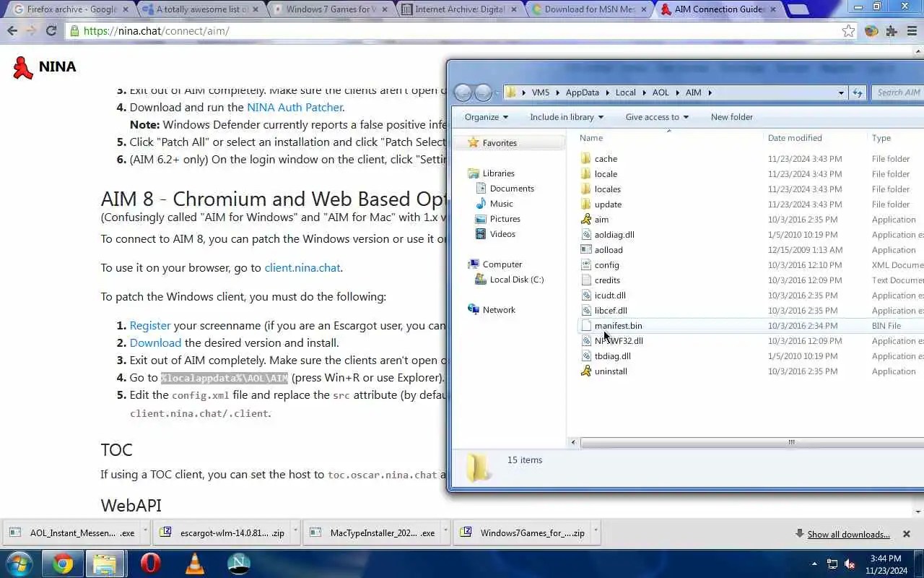
Task: Switch to the Download for MSN Messenger tab
Action: 589,9
